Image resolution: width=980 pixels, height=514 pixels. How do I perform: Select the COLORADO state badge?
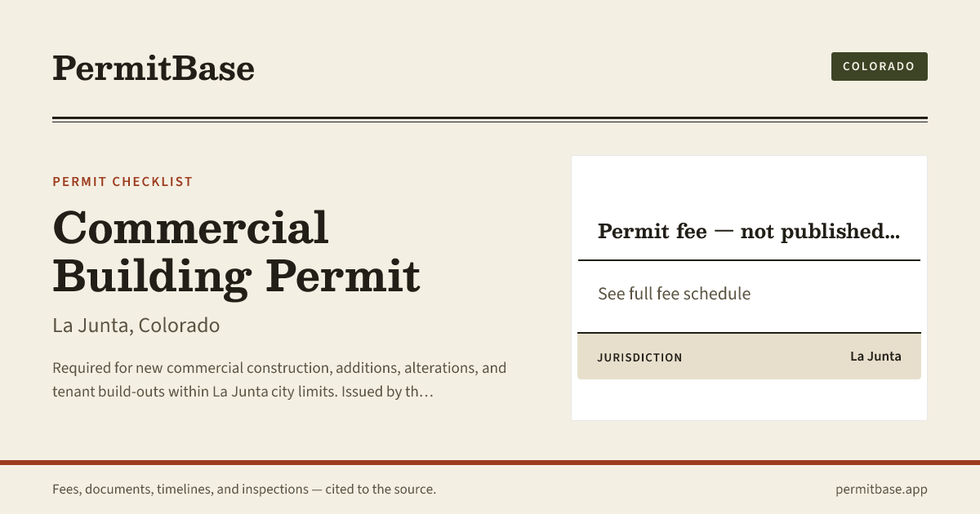point(879,67)
